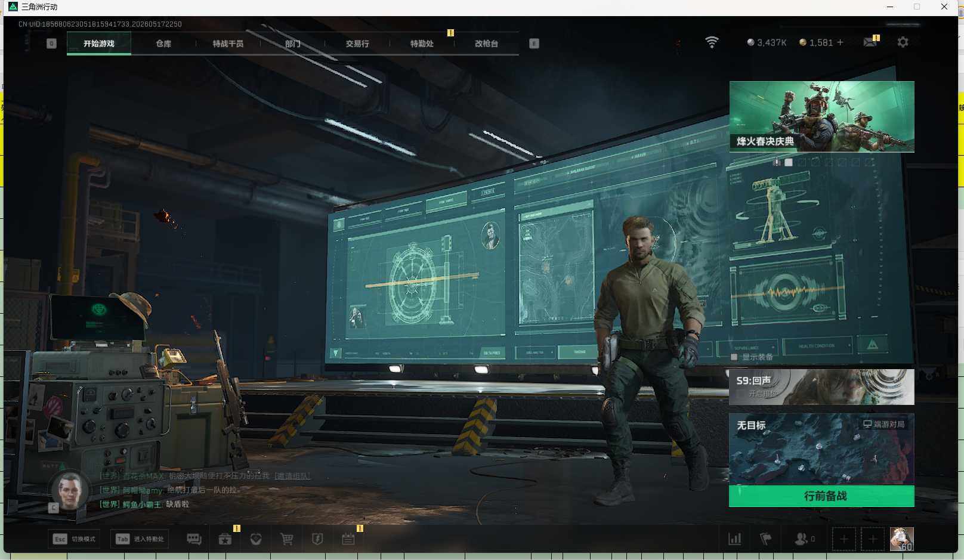Toggle the 显示装备 checkbox
The width and height of the screenshot is (964, 560).
tap(734, 357)
